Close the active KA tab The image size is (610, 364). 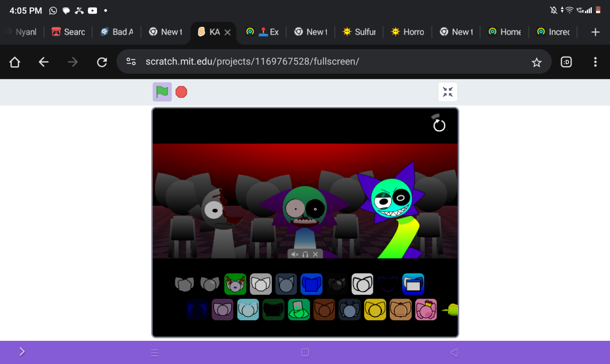pos(228,32)
